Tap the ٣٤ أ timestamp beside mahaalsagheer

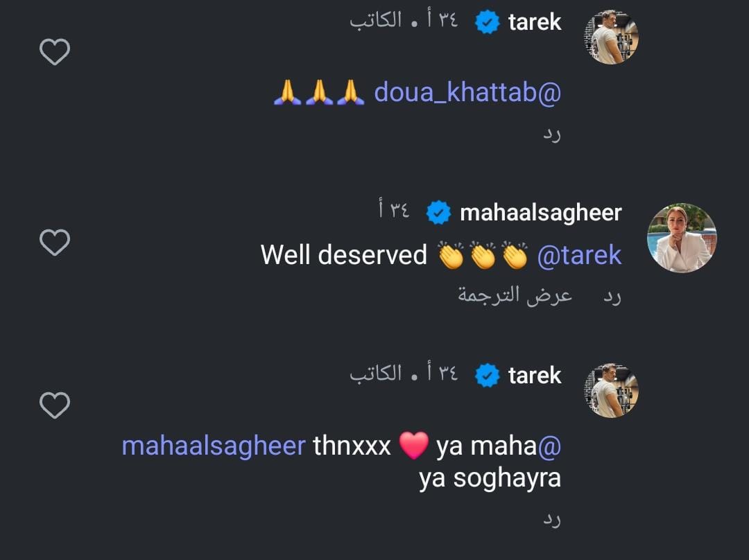click(x=394, y=209)
